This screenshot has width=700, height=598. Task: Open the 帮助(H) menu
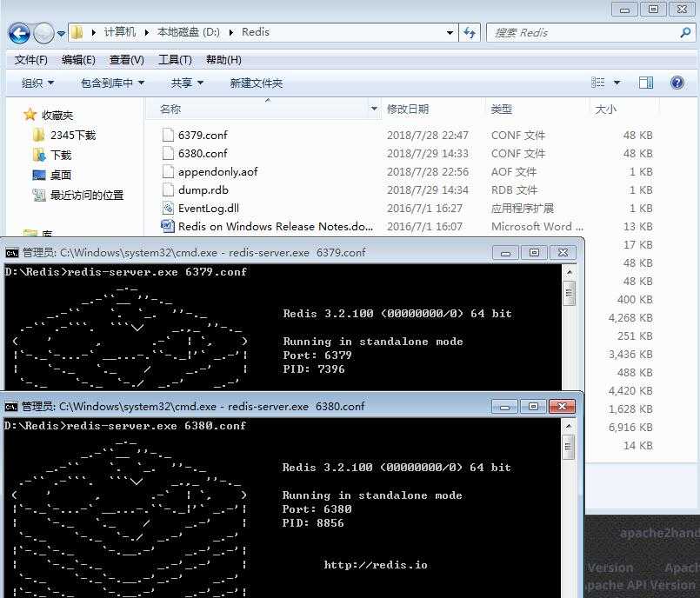point(223,60)
